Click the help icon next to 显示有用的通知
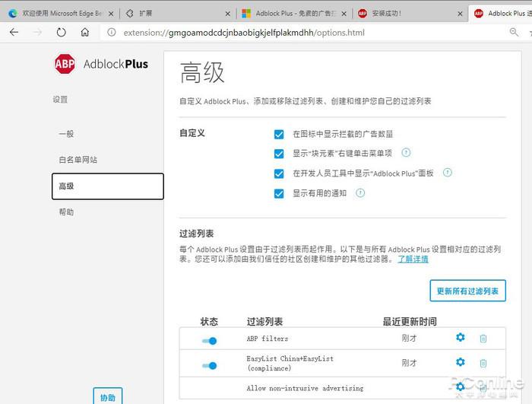 coord(360,193)
